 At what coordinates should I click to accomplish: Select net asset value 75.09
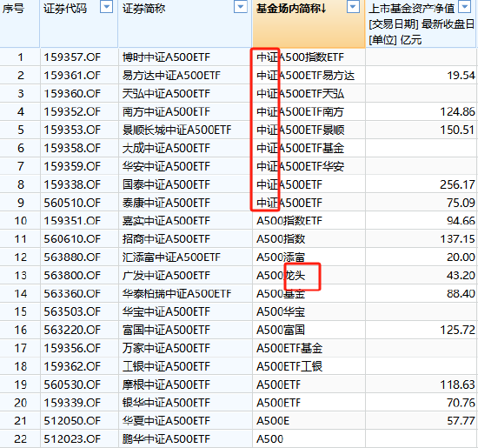point(461,203)
